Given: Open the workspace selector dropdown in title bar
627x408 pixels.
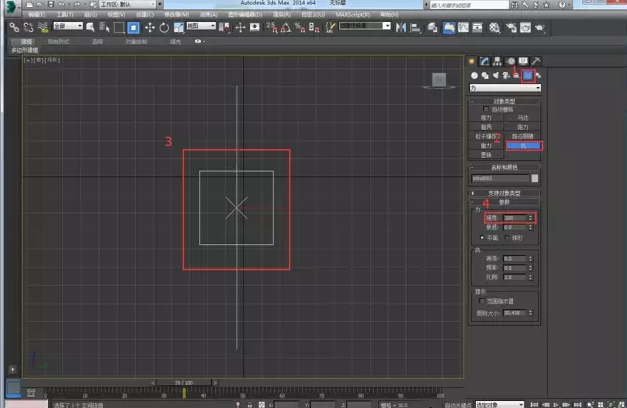Looking at the screenshot, I should click(128, 4).
